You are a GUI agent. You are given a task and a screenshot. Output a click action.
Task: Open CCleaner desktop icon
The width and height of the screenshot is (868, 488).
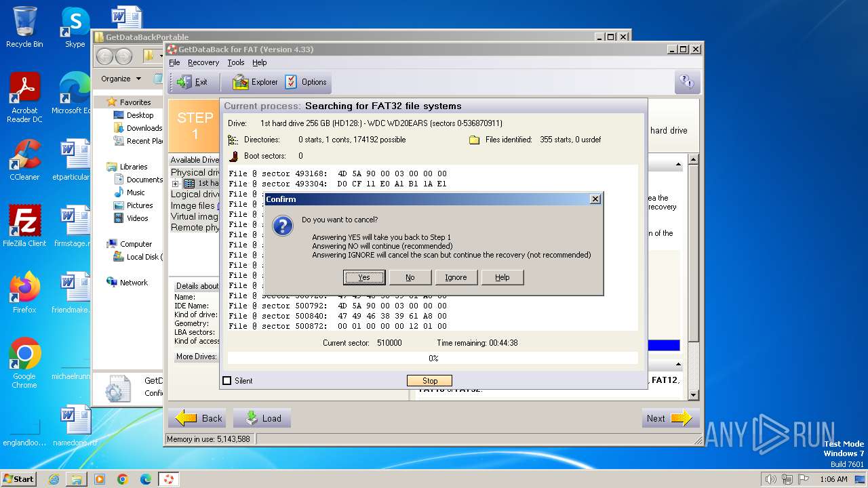24,160
